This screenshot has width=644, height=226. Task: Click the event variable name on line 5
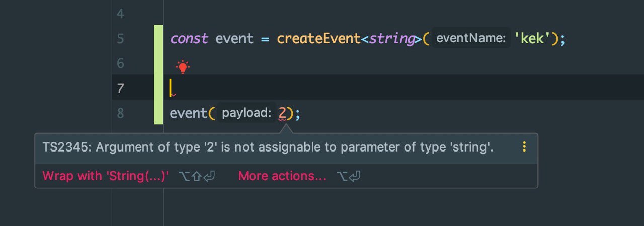234,39
